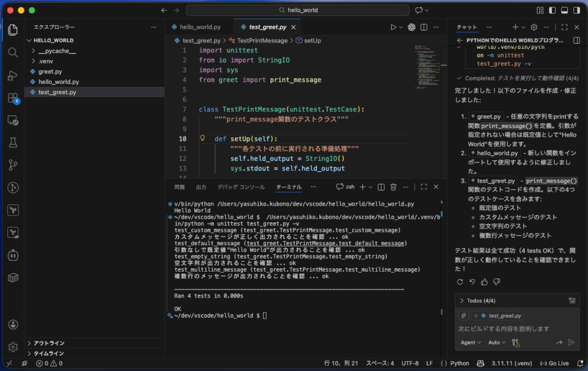This screenshot has height=371, width=588.
Task: Click the Python language mode in status bar
Action: (x=459, y=364)
